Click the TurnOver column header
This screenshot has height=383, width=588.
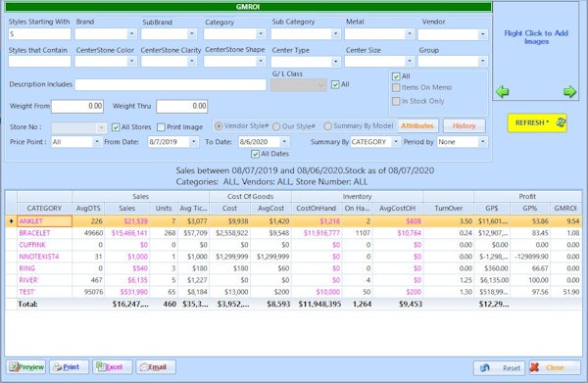449,209
